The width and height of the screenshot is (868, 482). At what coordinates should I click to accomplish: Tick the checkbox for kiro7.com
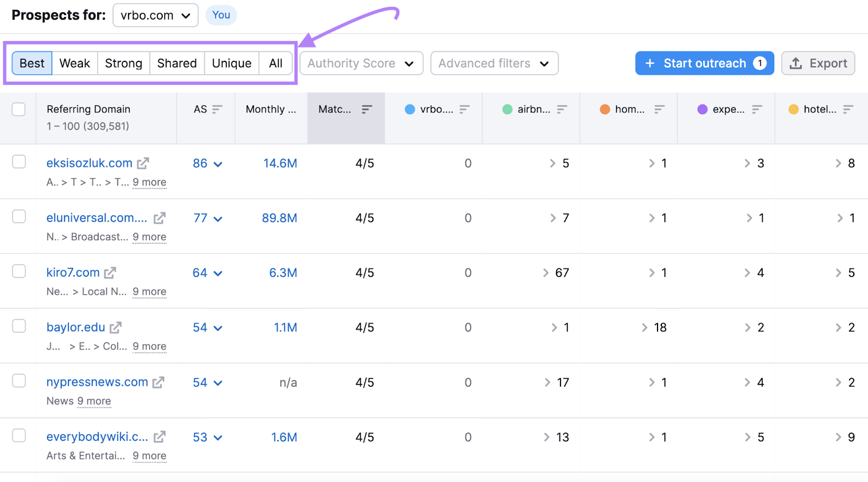click(19, 271)
